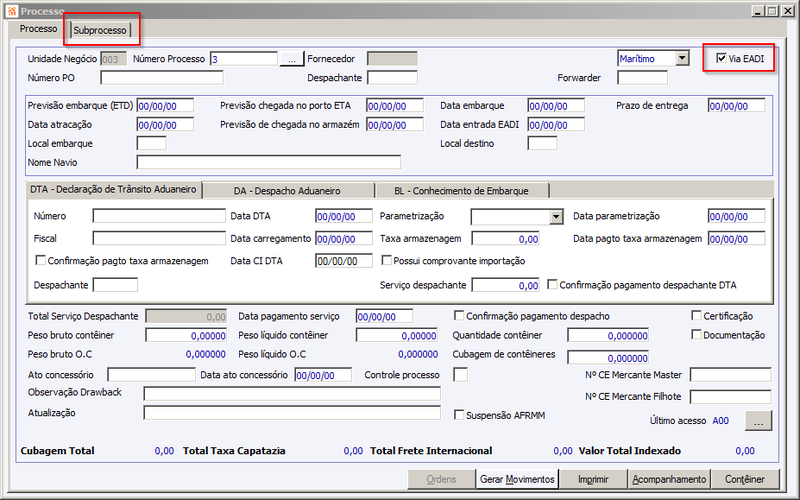The image size is (800, 500).
Task: Toggle the Via EADI checkbox
Action: point(721,58)
